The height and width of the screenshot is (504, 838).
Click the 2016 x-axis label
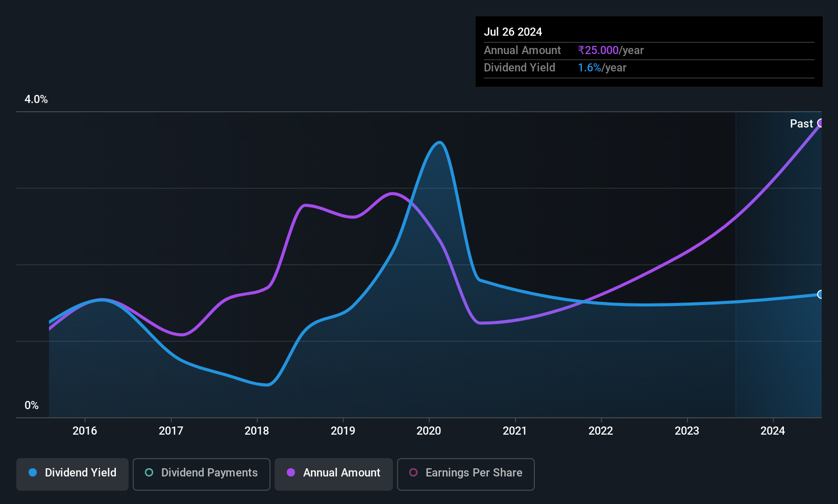pyautogui.click(x=85, y=431)
